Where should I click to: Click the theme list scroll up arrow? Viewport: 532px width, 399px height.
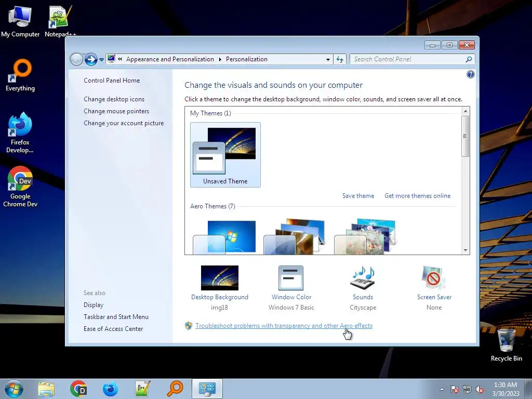pyautogui.click(x=465, y=111)
